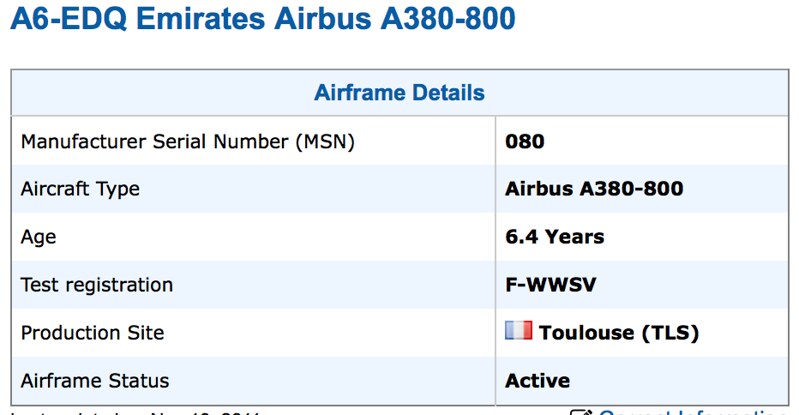Image resolution: width=799 pixels, height=415 pixels.
Task: Select the Aircraft Type row label
Action: tap(80, 189)
